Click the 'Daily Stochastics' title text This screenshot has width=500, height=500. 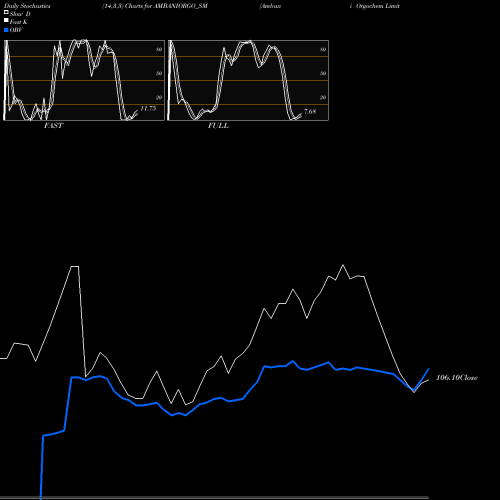pos(27,6)
